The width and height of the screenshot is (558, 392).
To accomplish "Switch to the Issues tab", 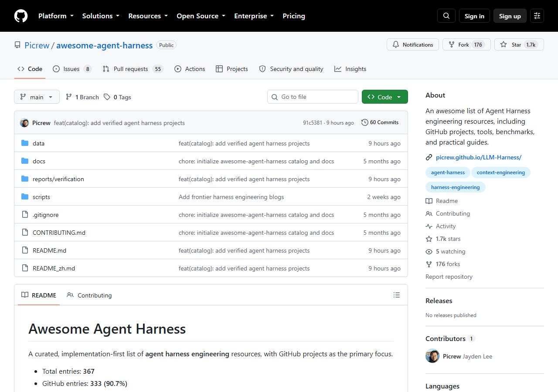I will click(72, 69).
